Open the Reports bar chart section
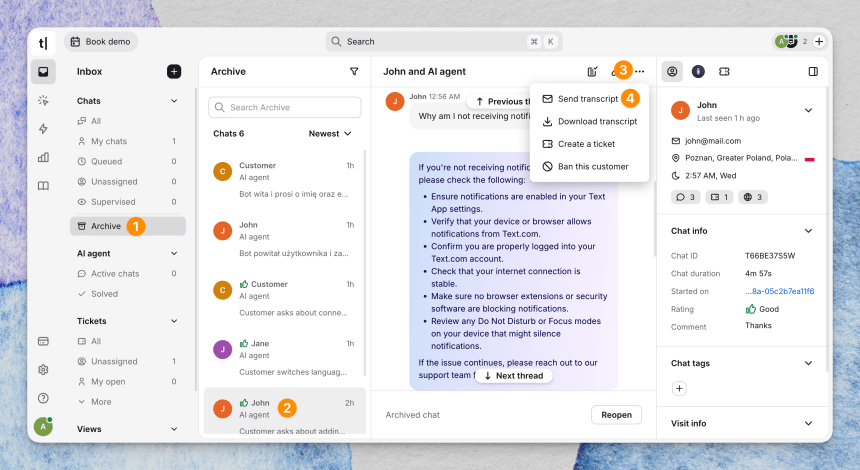Viewport: 860px width, 470px height. pos(43,157)
